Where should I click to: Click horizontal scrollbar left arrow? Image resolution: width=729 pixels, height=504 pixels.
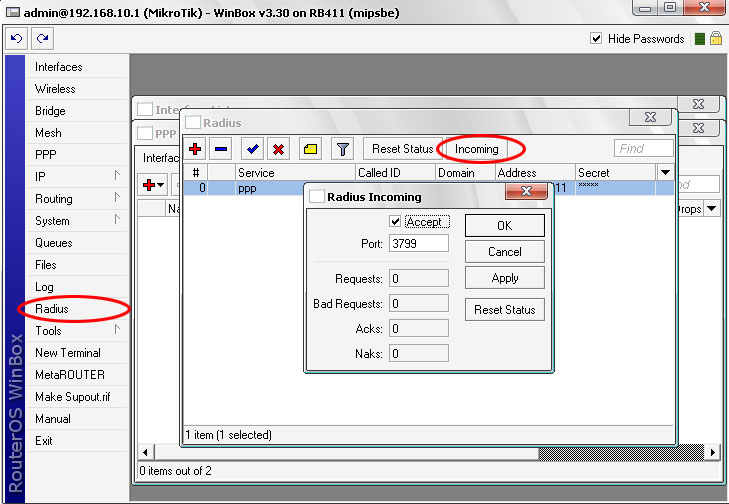click(x=146, y=452)
